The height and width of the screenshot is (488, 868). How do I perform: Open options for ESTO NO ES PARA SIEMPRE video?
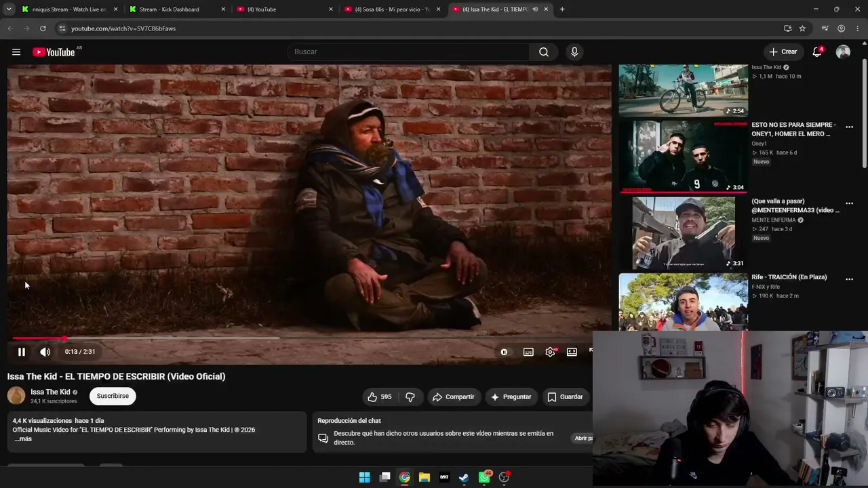pyautogui.click(x=849, y=127)
